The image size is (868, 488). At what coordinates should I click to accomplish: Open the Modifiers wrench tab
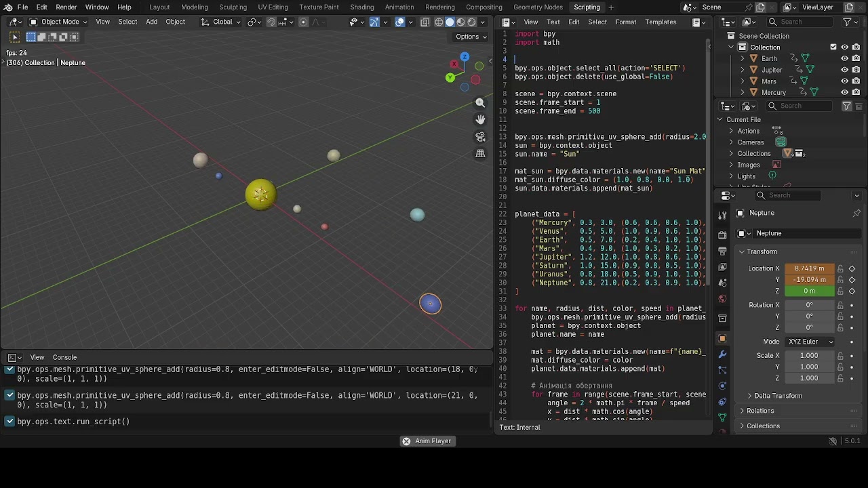[722, 354]
